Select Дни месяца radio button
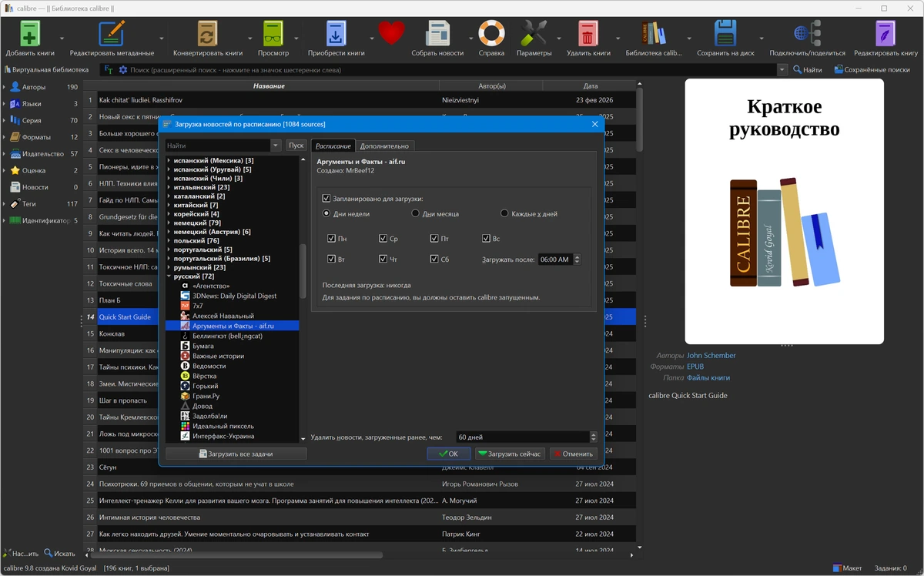 pyautogui.click(x=416, y=213)
